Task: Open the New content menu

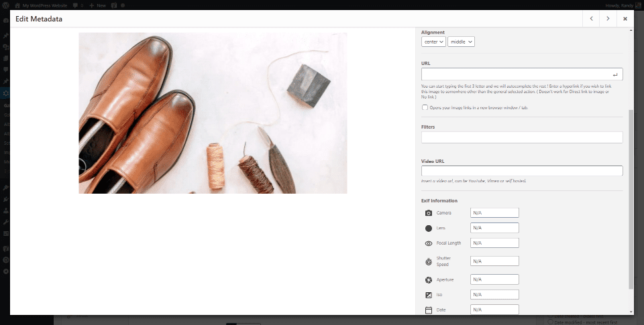Action: 97,5
